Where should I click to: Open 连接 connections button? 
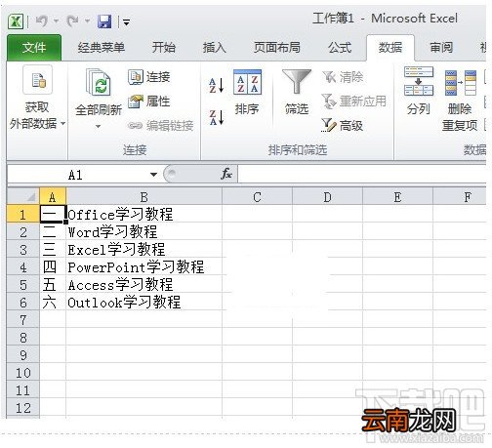tap(149, 77)
